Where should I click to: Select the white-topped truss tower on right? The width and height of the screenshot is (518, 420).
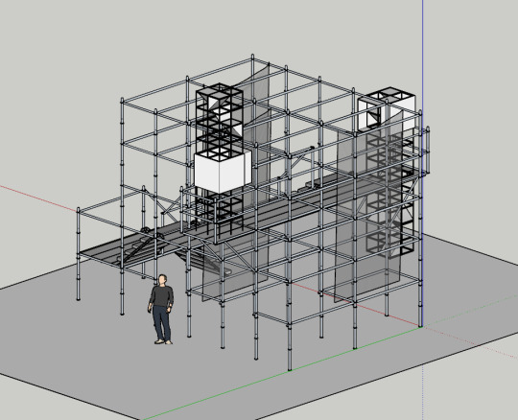pyautogui.click(x=388, y=172)
